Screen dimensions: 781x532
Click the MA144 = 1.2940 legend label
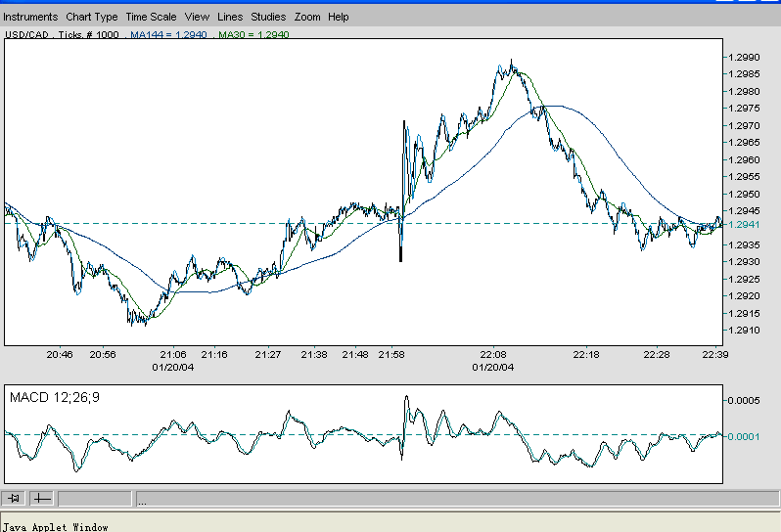coord(168,35)
